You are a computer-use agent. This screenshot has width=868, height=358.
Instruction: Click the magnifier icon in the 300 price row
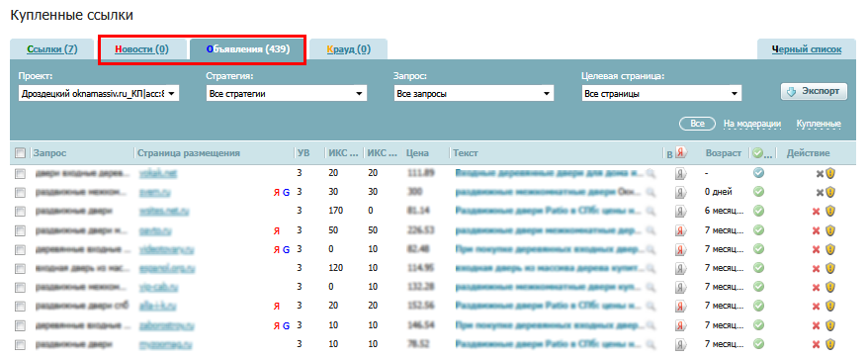(651, 192)
